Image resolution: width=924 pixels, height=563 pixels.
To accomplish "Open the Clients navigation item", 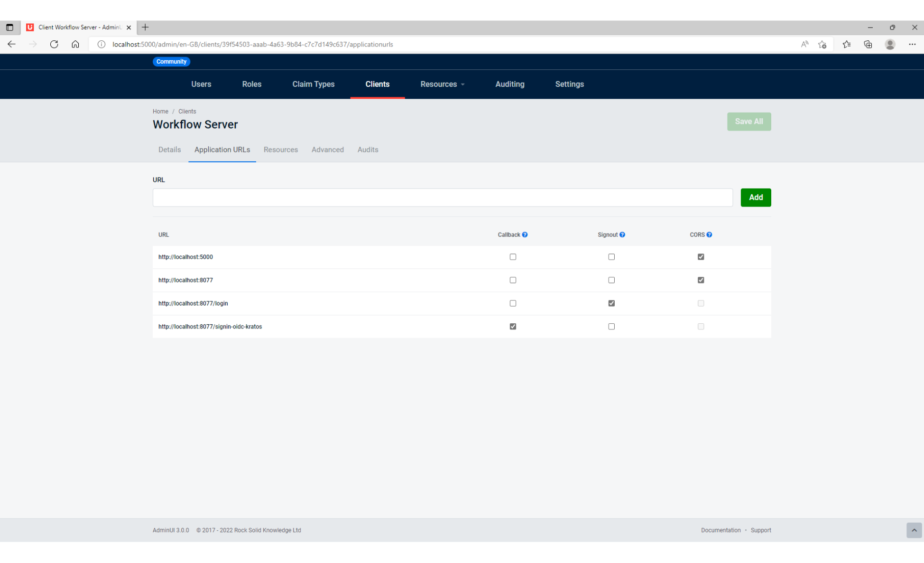I will (x=377, y=84).
